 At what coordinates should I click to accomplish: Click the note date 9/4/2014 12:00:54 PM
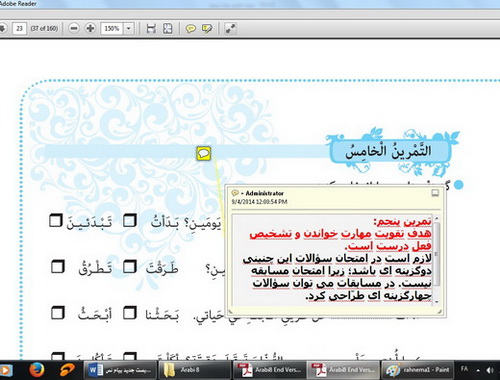coord(259,202)
